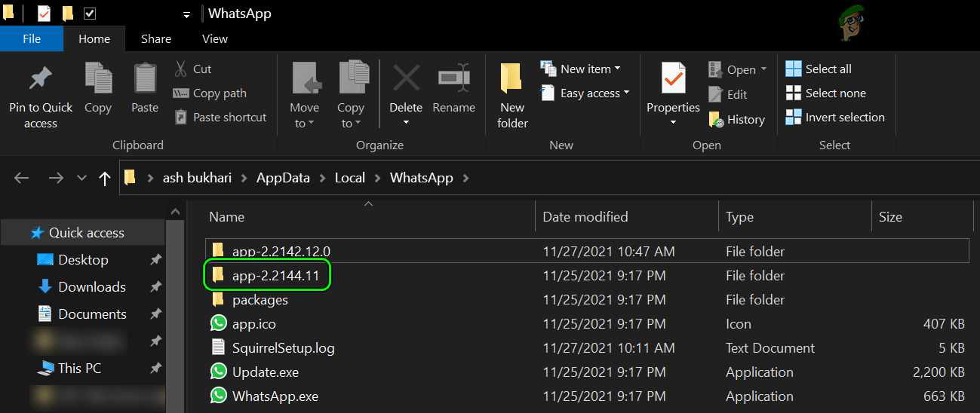The image size is (980, 413).
Task: Select the app-2.2144.11 folder
Action: point(275,276)
